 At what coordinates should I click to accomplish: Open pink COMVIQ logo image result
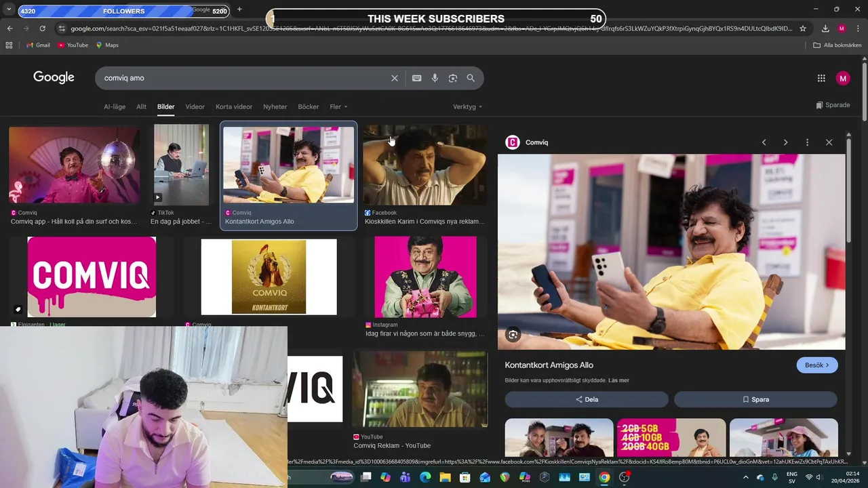tap(92, 277)
